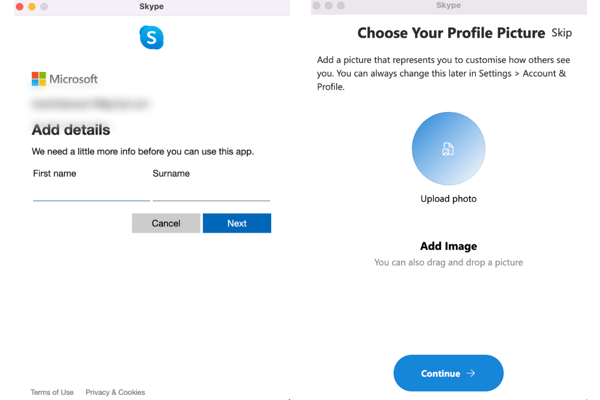Minimize the Choose Your Profile Picture window
Viewport: 600px width, 400px height.
click(329, 6)
